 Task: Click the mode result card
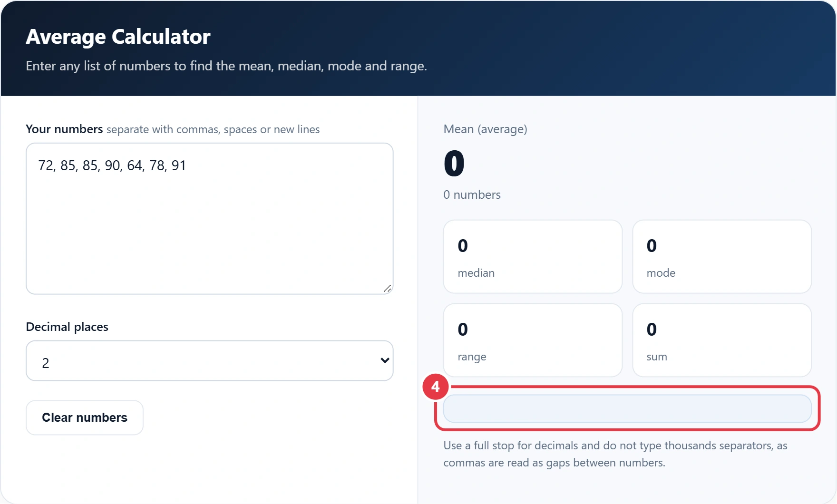(x=722, y=257)
